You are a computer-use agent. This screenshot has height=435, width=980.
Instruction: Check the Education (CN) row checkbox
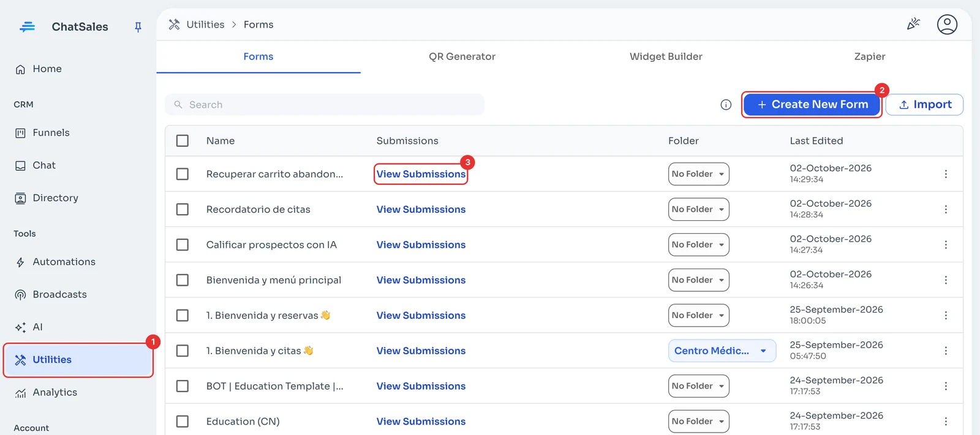click(x=183, y=422)
